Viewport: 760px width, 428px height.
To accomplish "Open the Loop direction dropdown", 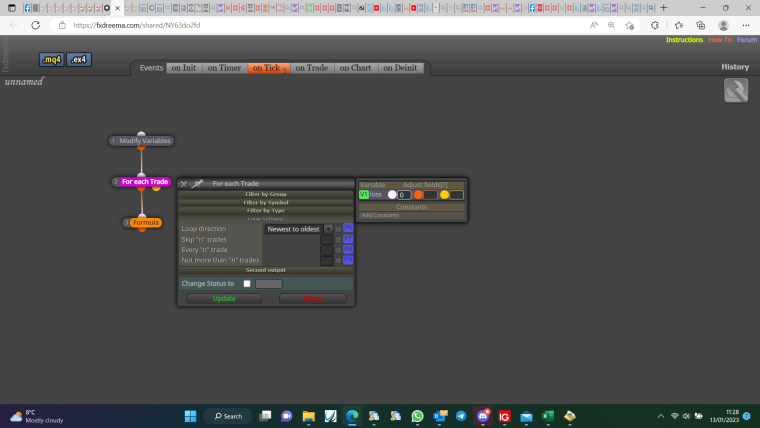I will tap(299, 229).
